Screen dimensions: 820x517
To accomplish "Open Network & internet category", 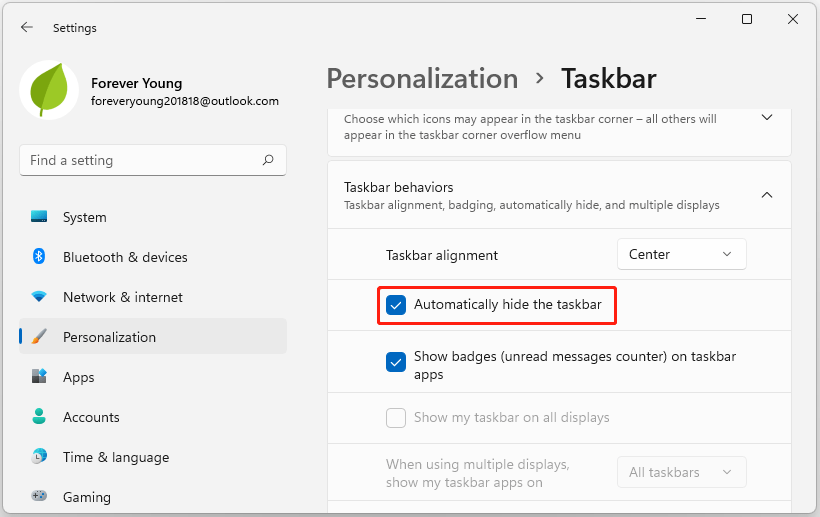I will 153,297.
